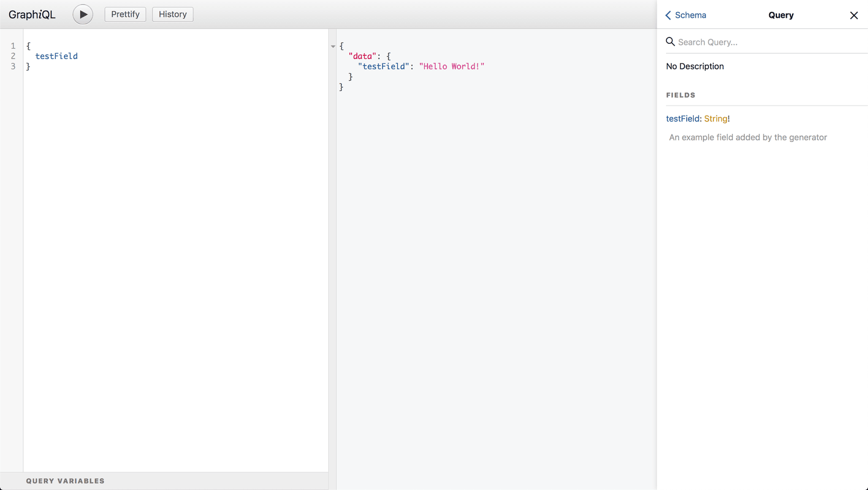Click the Query tab title in the docs panel
868x490 pixels.
tap(781, 15)
